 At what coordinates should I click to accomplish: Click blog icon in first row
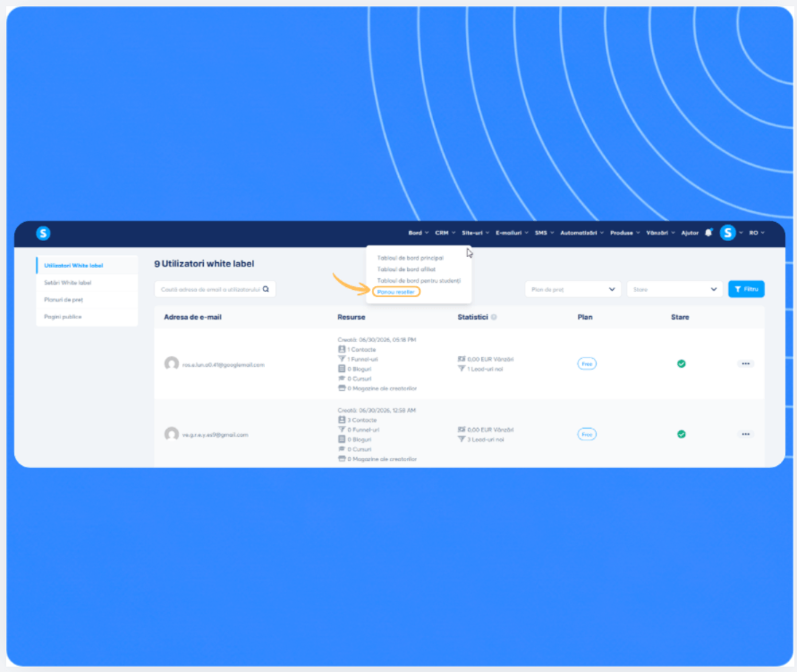342,369
